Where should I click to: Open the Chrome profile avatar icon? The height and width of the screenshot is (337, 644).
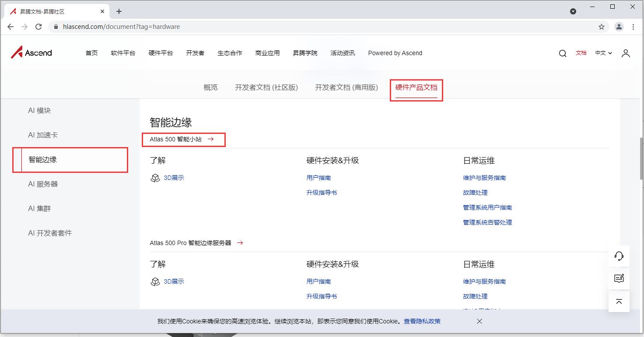619,27
